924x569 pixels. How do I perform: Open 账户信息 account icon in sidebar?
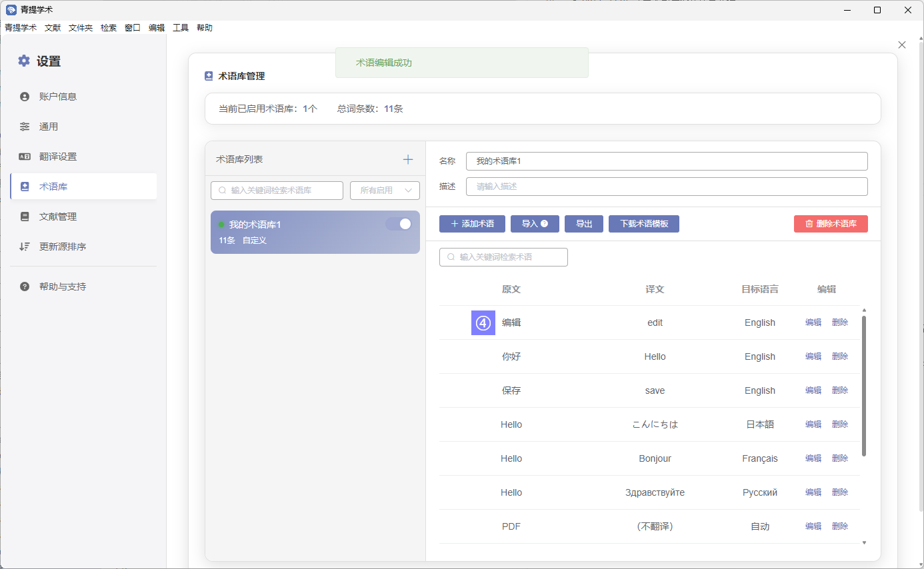[25, 97]
